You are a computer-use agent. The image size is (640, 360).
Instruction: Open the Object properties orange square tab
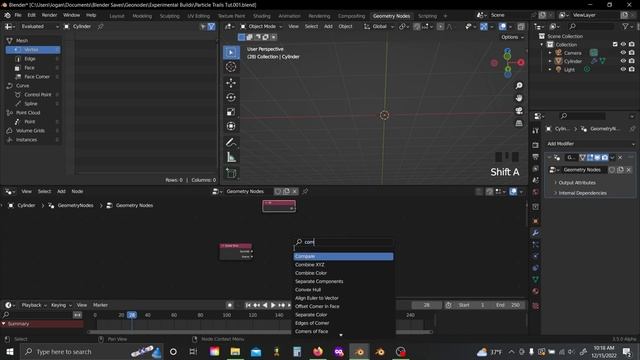coord(536,221)
